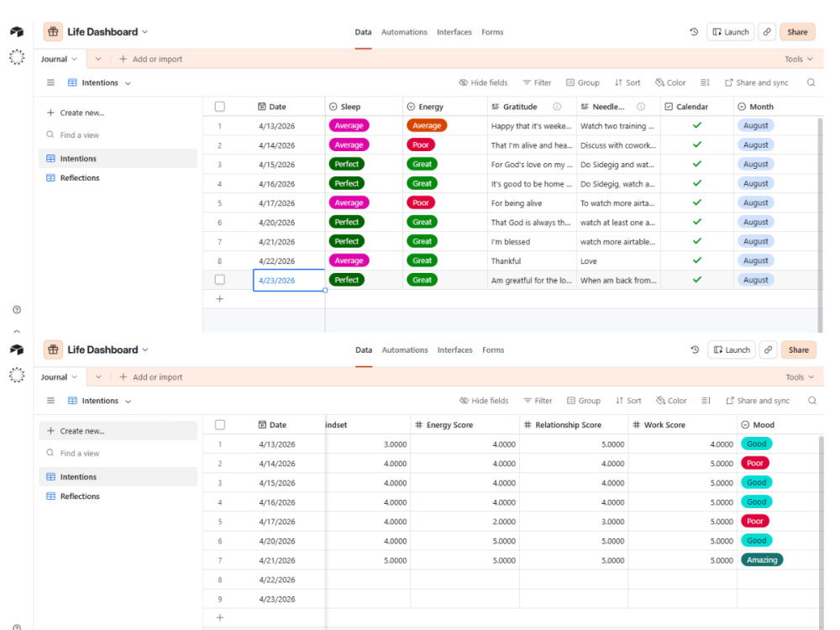Screen dimensions: 840x630
Task: Open Tools dropdown in top window
Action: pos(799,59)
